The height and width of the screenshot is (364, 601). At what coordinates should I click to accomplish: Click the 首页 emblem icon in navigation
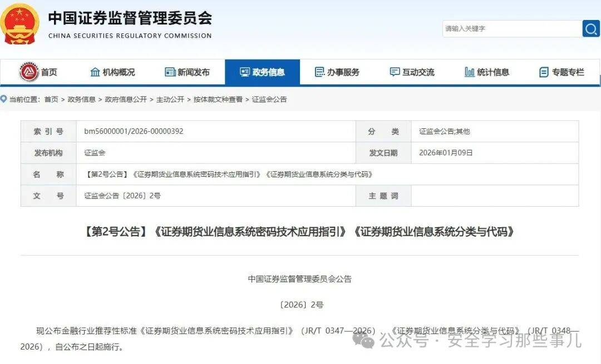tap(29, 72)
